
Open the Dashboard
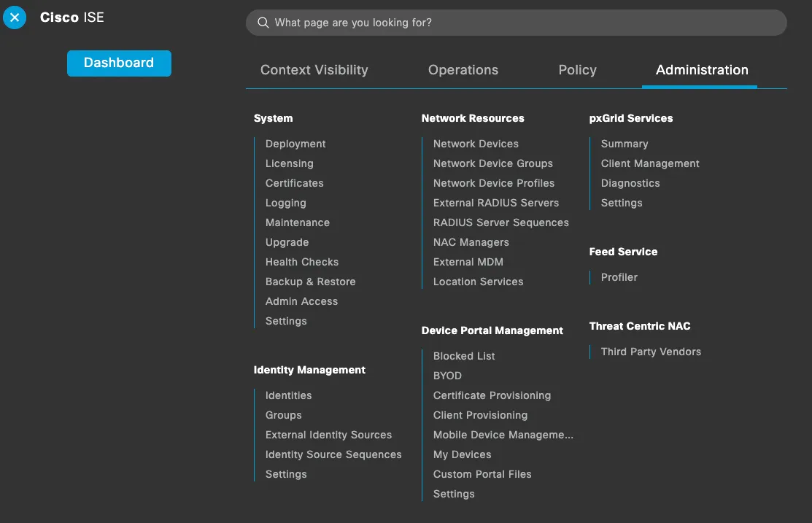click(x=118, y=63)
